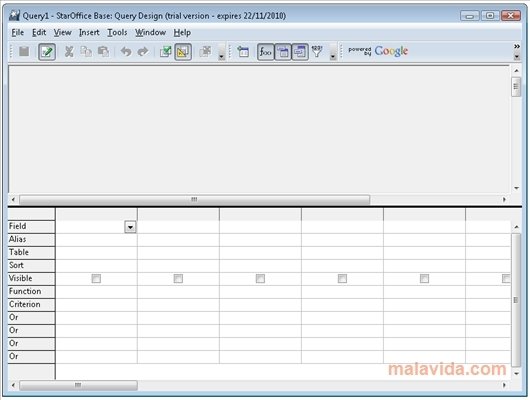
Task: Click the Undo arrow icon
Action: [126, 51]
